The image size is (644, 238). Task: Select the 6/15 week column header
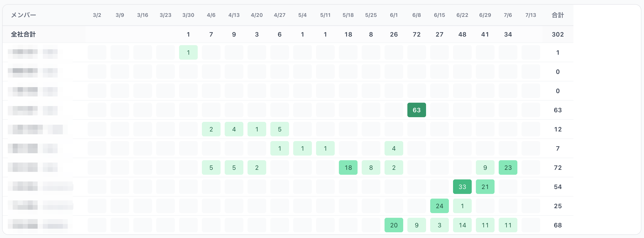440,15
